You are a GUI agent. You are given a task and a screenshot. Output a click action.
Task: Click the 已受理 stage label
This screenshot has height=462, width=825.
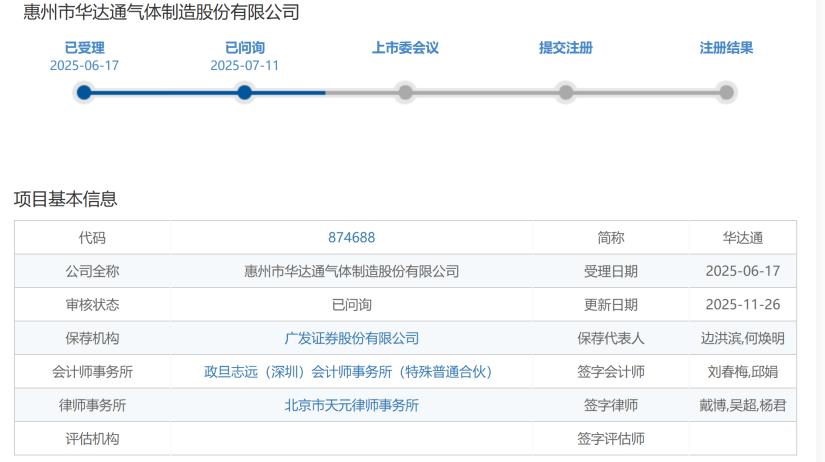pyautogui.click(x=84, y=48)
